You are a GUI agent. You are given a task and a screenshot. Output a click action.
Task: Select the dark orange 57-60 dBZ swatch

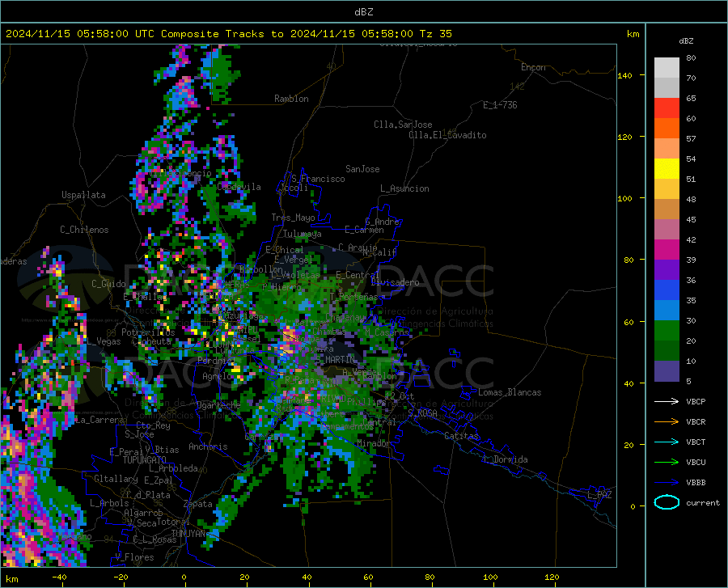tap(667, 129)
